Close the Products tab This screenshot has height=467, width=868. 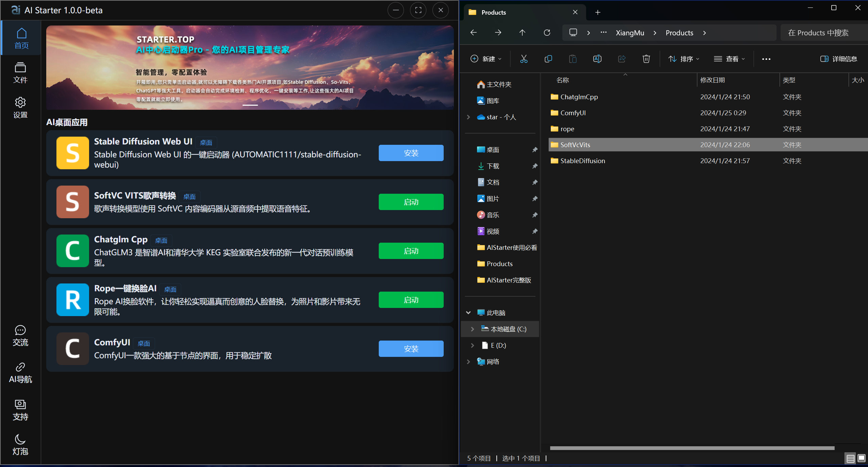point(575,12)
